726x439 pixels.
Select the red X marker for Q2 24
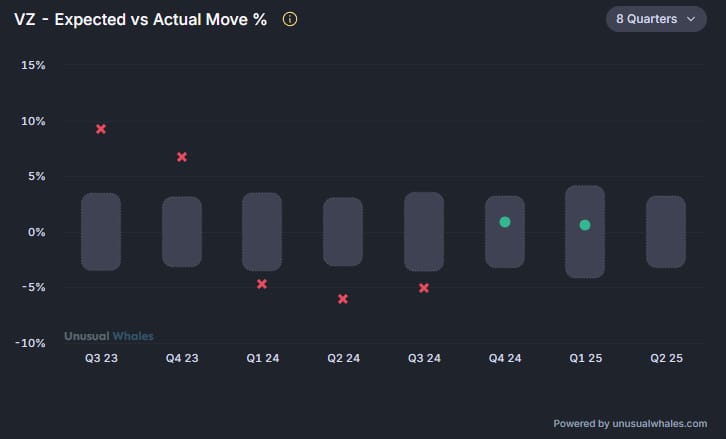tap(343, 299)
